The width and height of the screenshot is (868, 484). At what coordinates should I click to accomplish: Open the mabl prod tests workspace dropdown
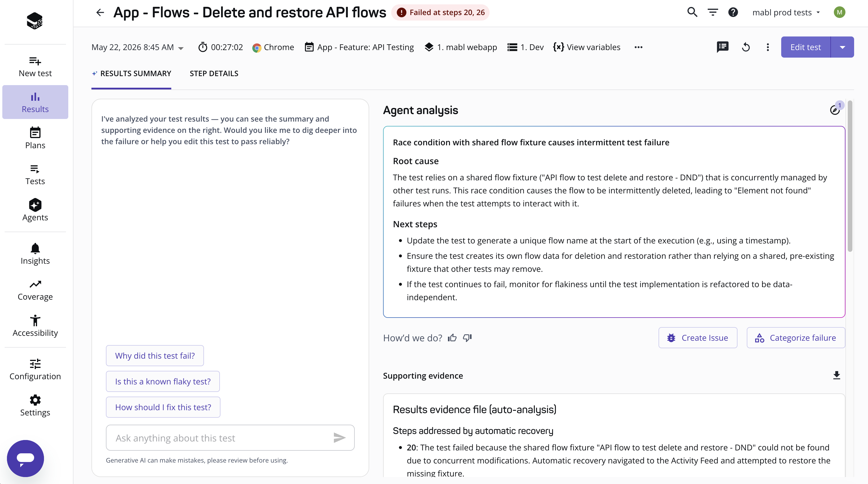point(786,12)
